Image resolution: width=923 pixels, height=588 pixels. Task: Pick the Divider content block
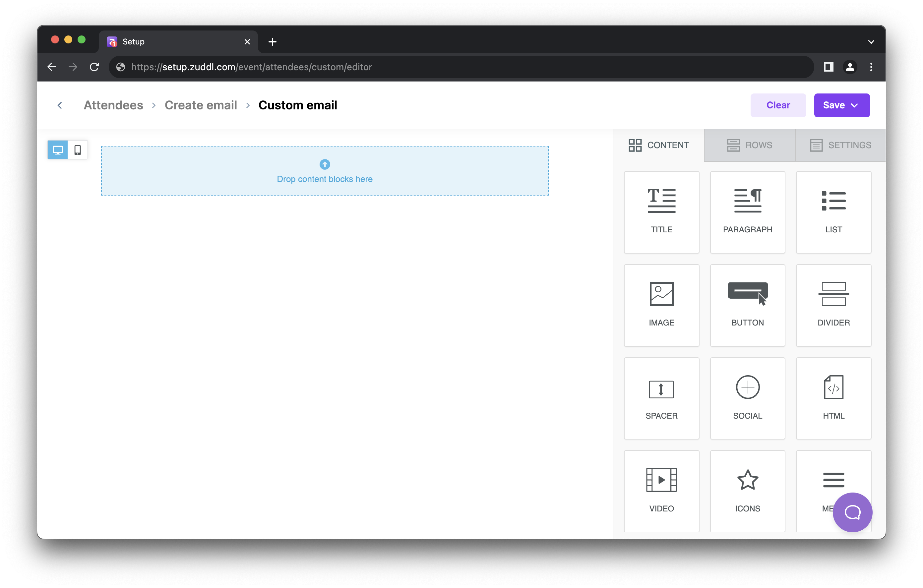tap(833, 305)
